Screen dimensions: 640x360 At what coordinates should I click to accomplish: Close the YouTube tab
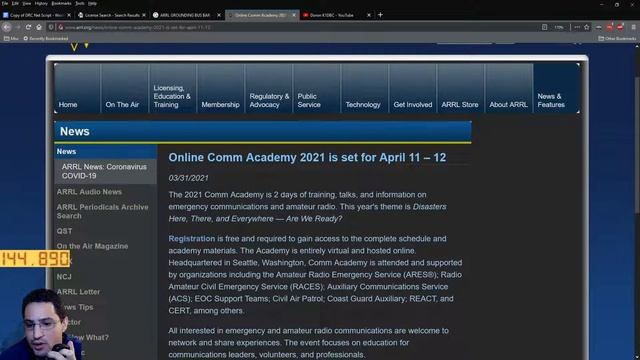(x=369, y=15)
